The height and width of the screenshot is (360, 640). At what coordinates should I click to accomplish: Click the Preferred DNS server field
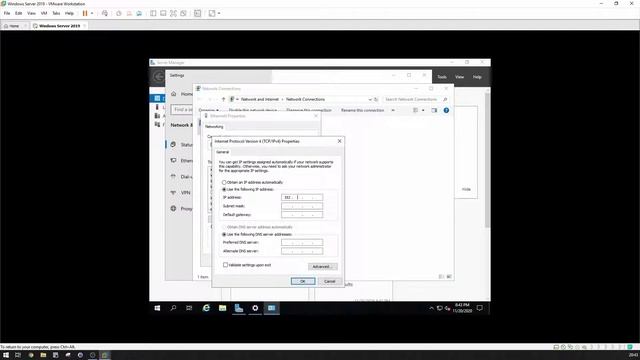(x=302, y=242)
